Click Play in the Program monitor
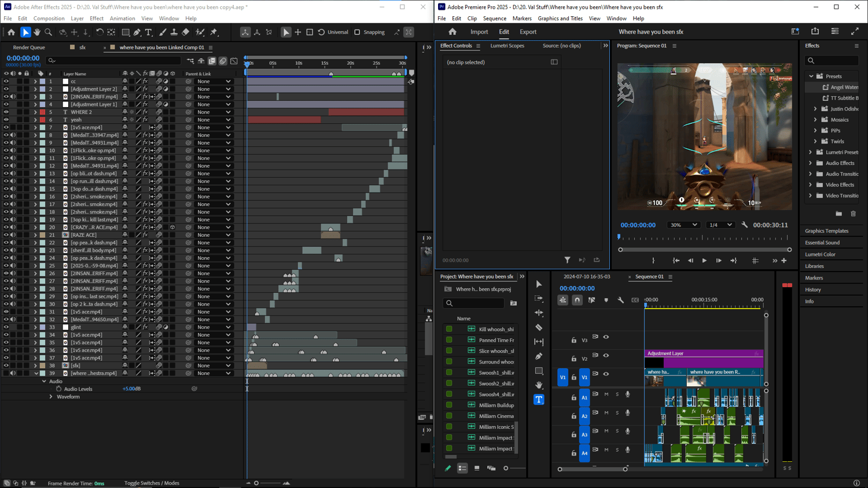This screenshot has width=868, height=488. click(704, 260)
